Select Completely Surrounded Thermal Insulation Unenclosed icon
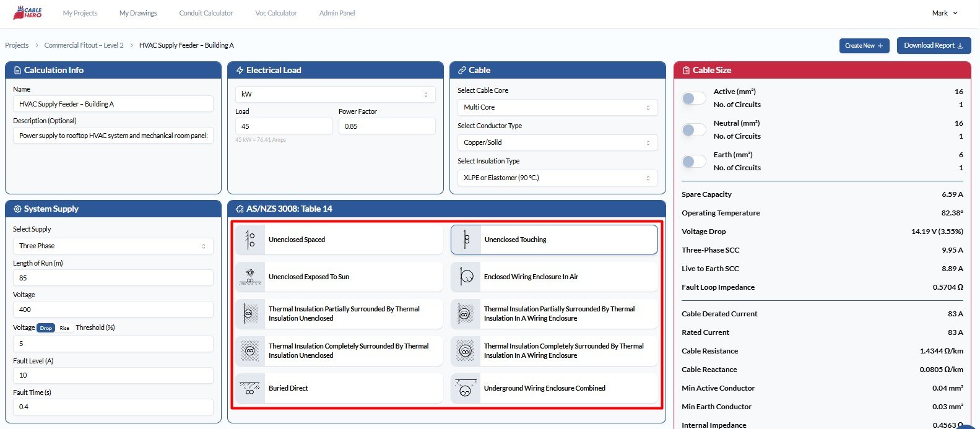980x429 pixels. pyautogui.click(x=250, y=351)
